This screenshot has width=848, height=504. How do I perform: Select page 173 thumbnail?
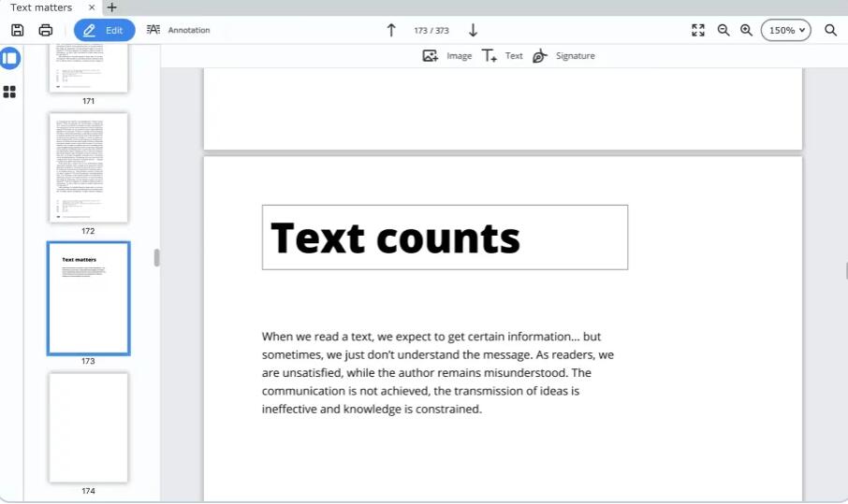[89, 298]
